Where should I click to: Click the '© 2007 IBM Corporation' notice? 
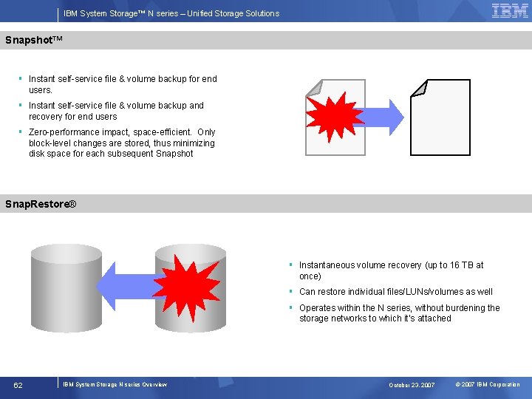point(487,384)
